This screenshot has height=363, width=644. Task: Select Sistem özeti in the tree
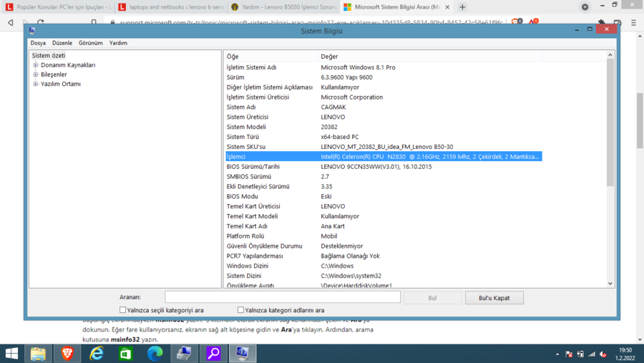click(x=49, y=56)
